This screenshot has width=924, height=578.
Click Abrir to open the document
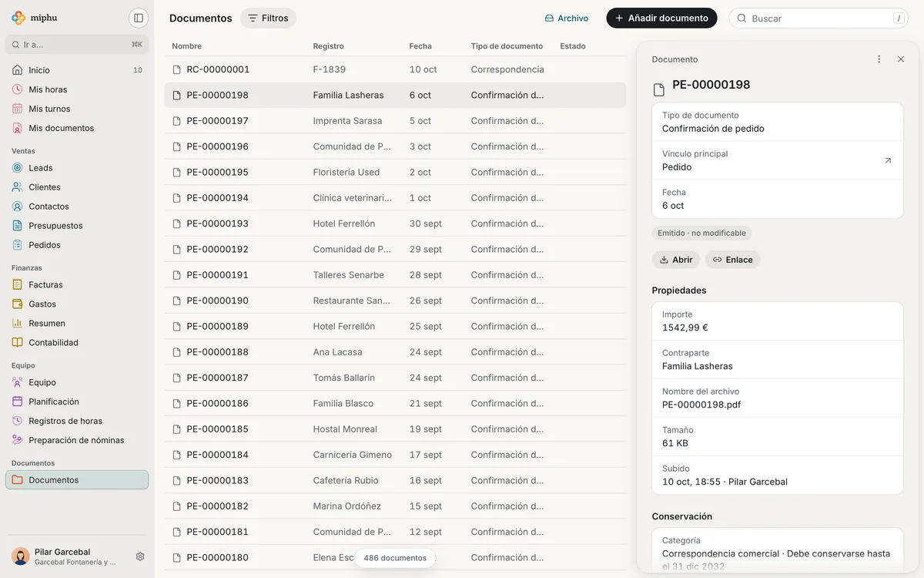click(x=676, y=260)
